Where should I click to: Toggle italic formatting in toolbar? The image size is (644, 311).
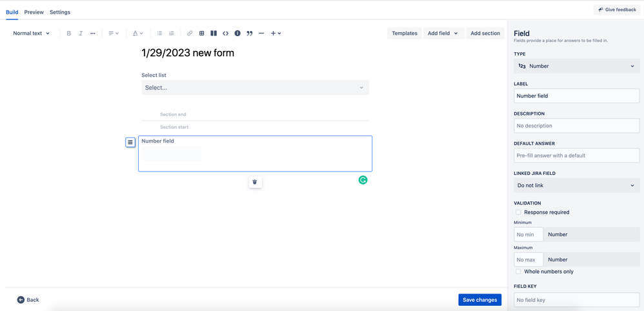point(81,34)
